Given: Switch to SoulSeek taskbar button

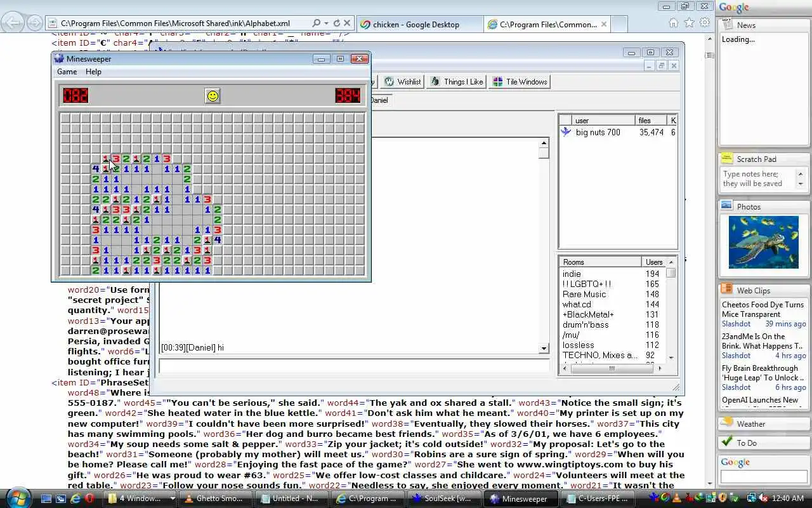Looking at the screenshot, I should [443, 498].
